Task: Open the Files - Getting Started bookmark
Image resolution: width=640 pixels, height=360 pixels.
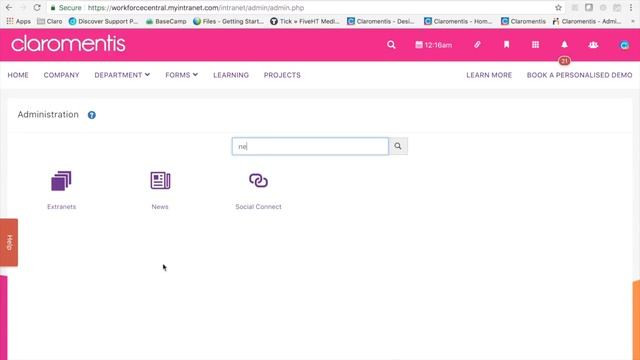Action: (229, 21)
